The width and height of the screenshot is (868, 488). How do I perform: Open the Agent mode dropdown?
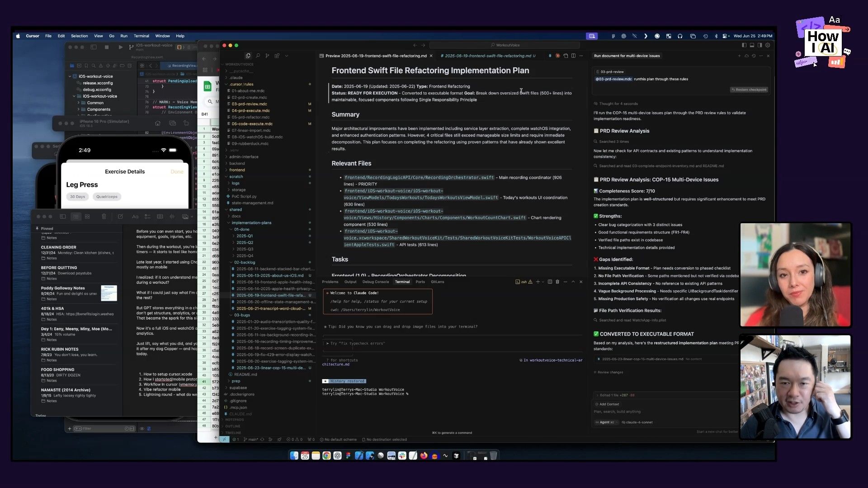click(x=606, y=422)
